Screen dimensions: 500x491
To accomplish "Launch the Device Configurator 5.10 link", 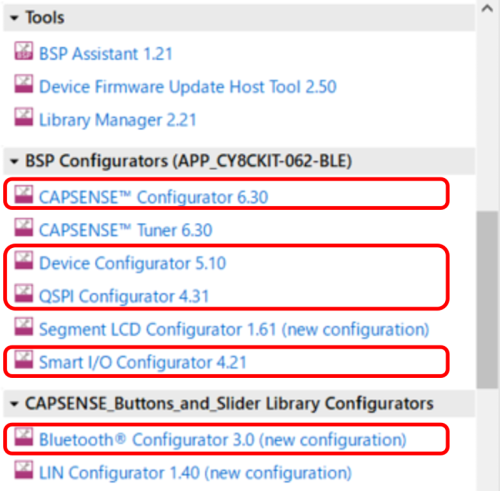I will 133,263.
